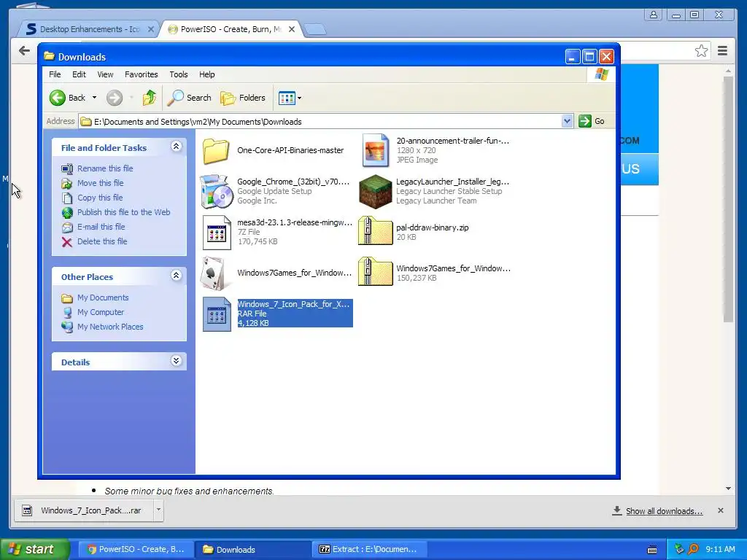
Task: Open My Computer in Other Places
Action: (101, 312)
